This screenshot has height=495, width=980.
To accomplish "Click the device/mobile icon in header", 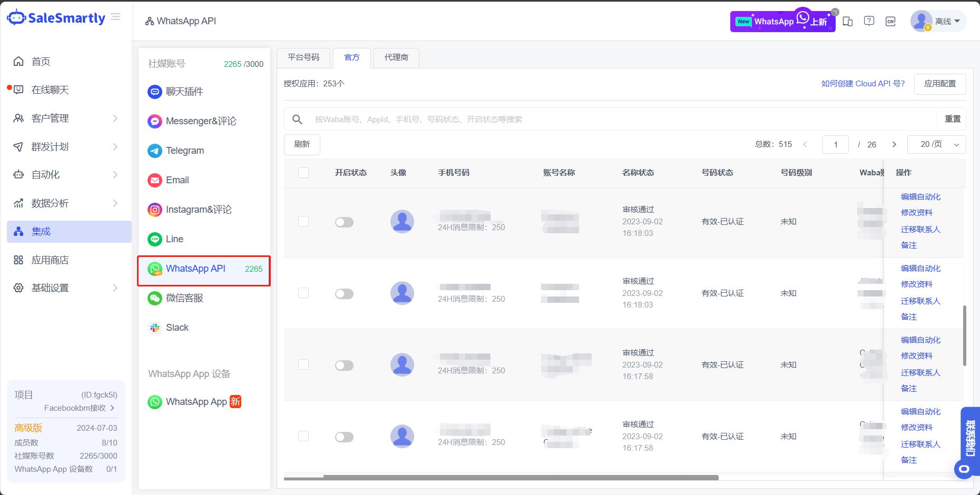I will (848, 22).
